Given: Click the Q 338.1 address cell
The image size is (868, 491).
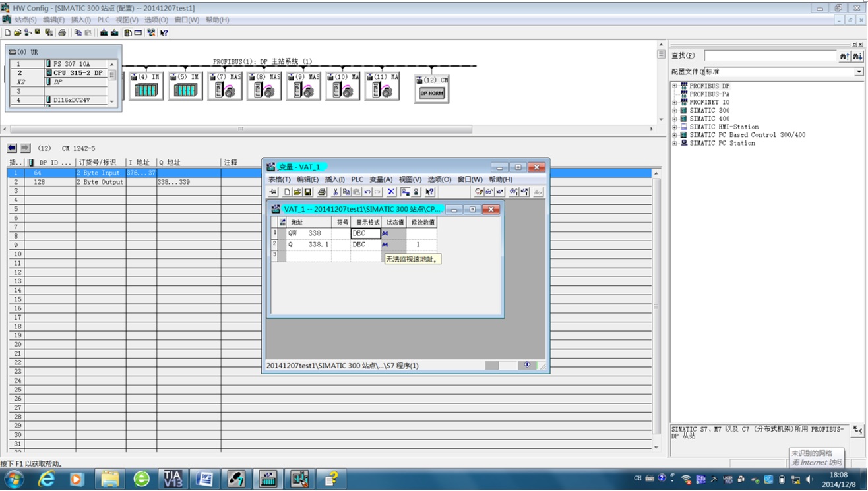Looking at the screenshot, I should coord(309,245).
